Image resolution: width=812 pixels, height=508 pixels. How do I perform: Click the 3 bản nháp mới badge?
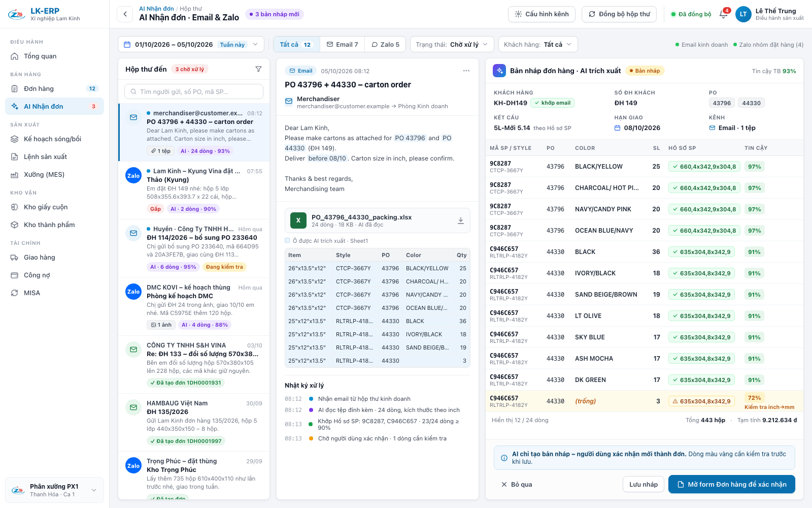(x=274, y=14)
